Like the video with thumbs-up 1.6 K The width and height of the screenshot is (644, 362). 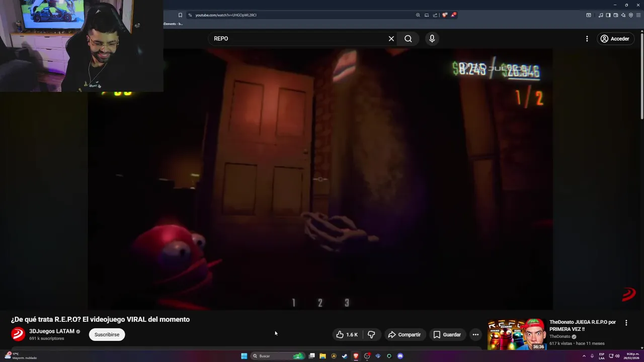click(x=347, y=334)
